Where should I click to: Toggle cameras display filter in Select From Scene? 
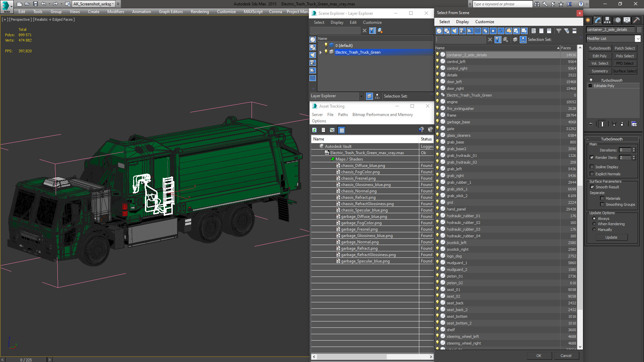(x=462, y=31)
